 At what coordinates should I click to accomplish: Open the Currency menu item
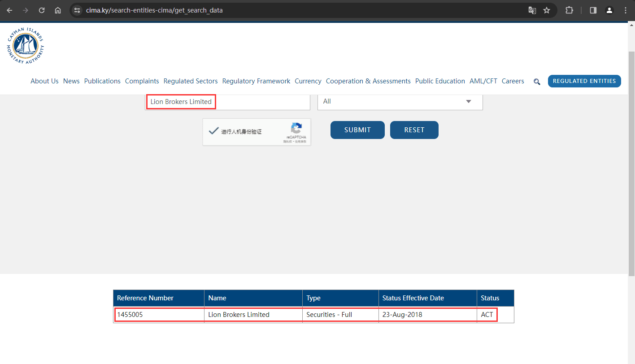tap(308, 81)
